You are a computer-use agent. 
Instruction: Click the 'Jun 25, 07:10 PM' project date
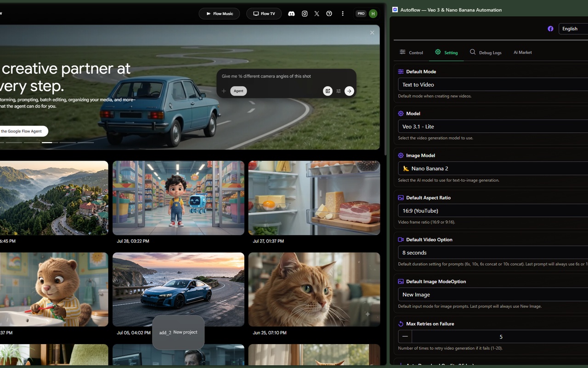(270, 333)
